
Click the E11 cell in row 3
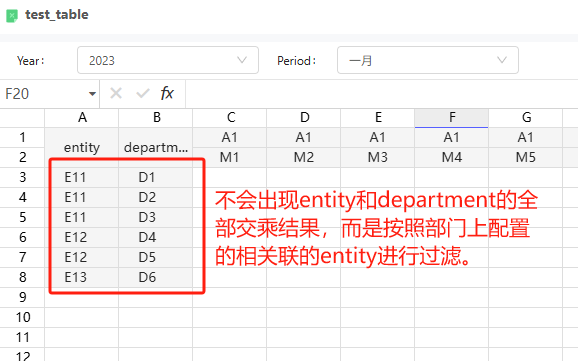[x=82, y=177]
